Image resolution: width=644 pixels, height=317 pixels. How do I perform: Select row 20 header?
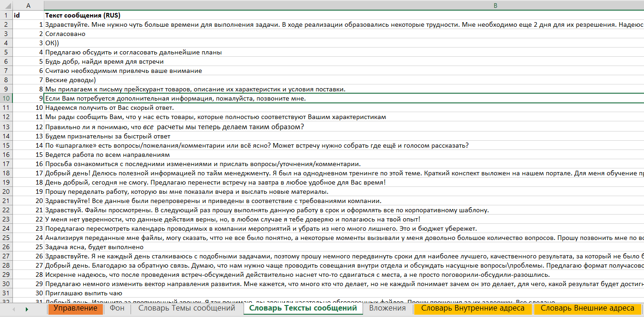point(6,191)
